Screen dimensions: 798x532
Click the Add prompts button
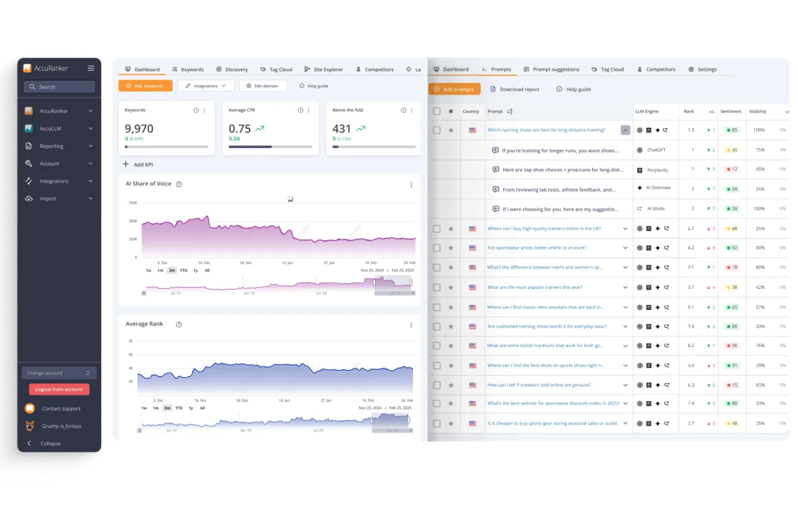(454, 89)
